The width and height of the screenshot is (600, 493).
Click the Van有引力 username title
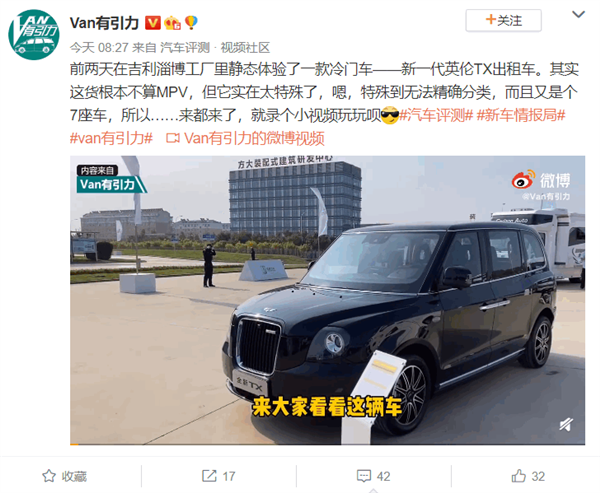point(104,23)
